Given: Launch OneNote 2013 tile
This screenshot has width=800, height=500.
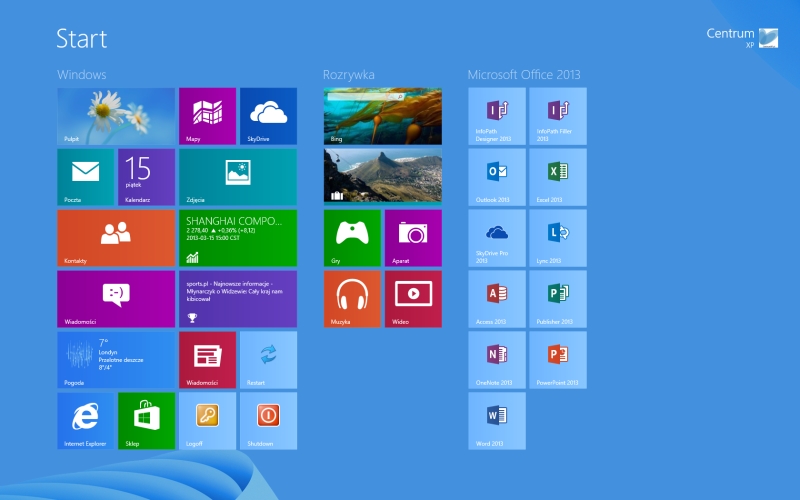Looking at the screenshot, I should (497, 360).
